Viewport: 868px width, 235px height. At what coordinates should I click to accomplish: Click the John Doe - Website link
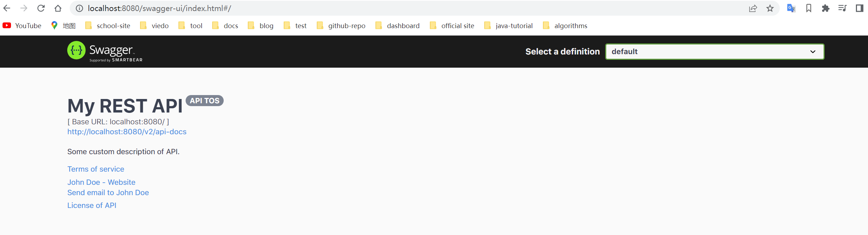pos(101,182)
